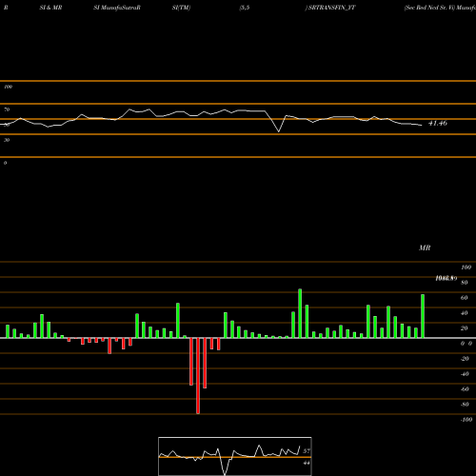Click the MR indicator title label
Viewport: 476px width, 476px height.
[425, 248]
